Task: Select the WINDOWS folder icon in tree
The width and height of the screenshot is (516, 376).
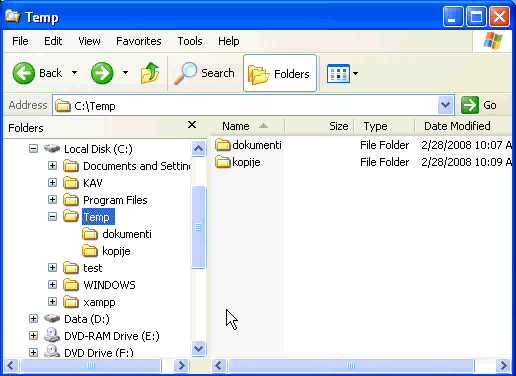Action: coord(71,285)
